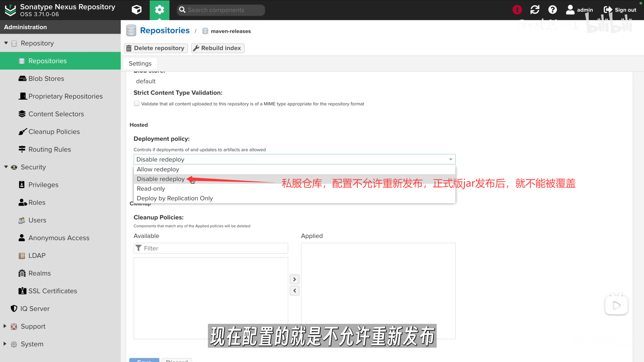Click the Refresh icon in header

[535, 10]
